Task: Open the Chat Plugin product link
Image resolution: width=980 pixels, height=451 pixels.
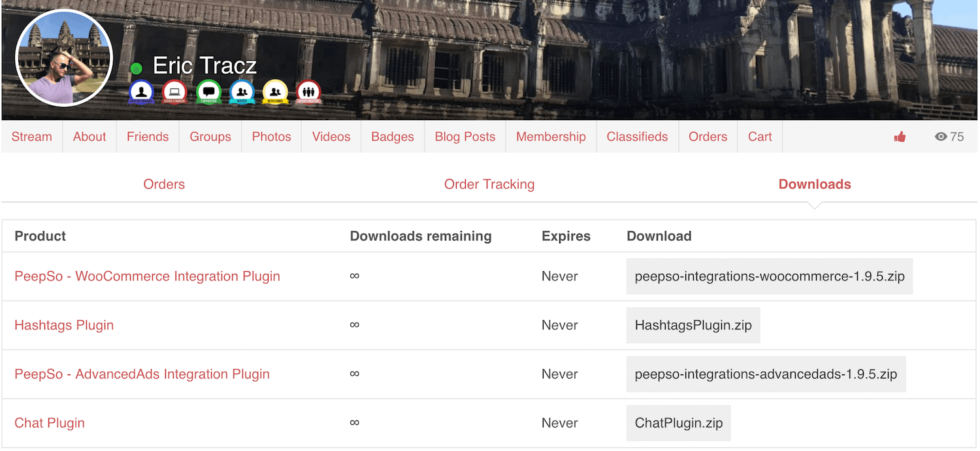Action: pyautogui.click(x=50, y=423)
